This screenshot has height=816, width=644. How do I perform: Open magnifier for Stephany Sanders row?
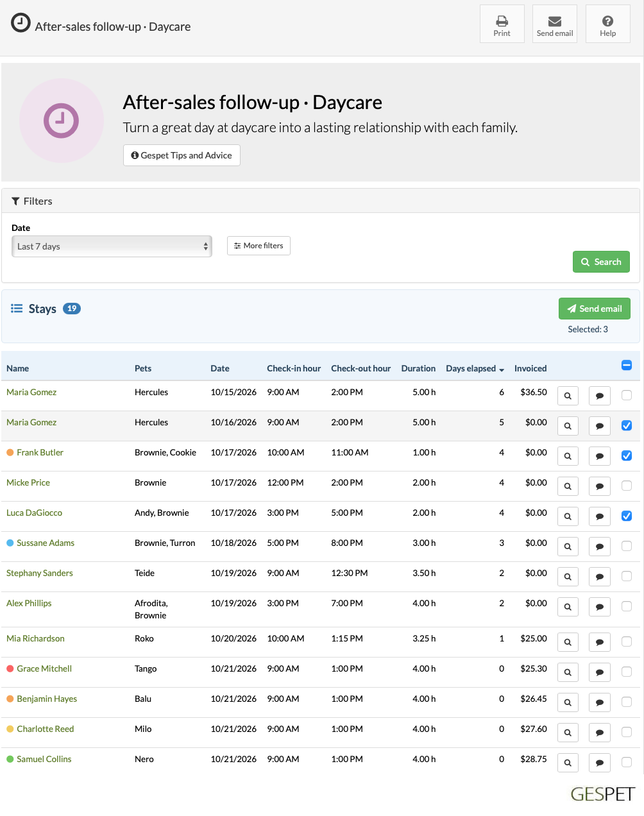point(568,577)
